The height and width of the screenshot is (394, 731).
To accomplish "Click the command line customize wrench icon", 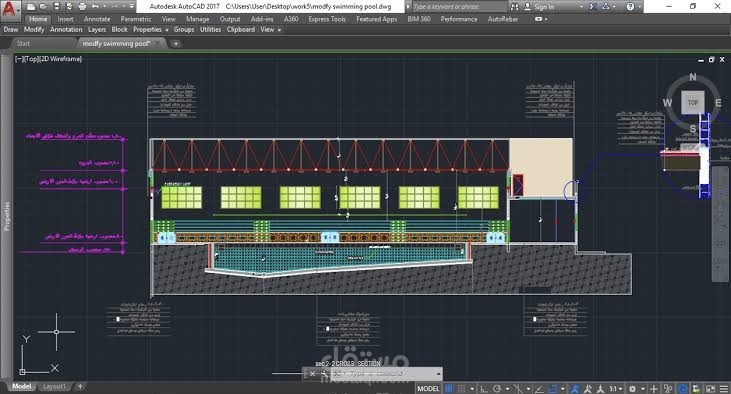I will (324, 374).
